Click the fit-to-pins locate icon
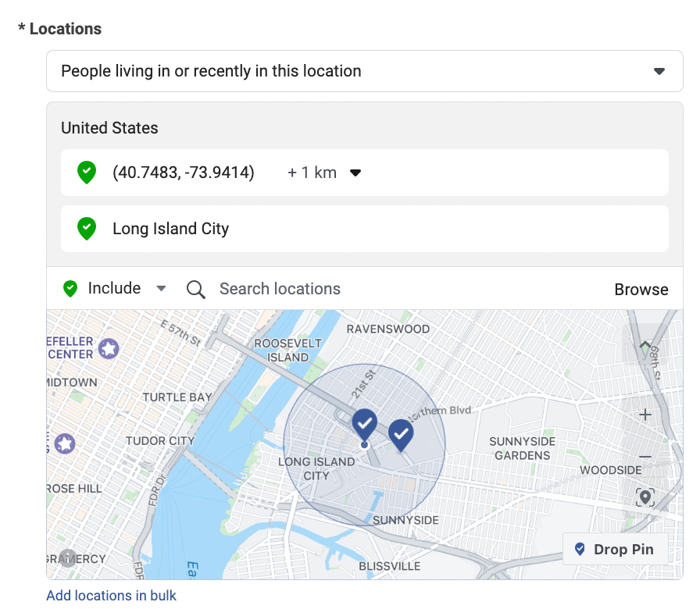The height and width of the screenshot is (609, 700). (645, 497)
